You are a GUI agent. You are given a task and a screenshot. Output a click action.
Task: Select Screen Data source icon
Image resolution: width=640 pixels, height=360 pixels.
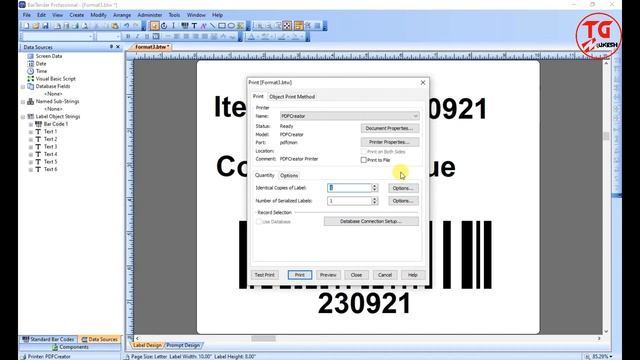(31, 56)
